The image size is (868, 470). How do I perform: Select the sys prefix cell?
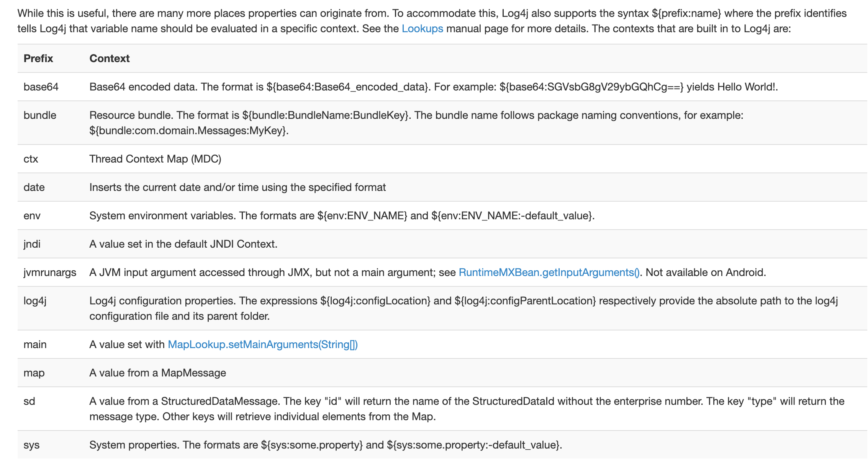coord(31,445)
